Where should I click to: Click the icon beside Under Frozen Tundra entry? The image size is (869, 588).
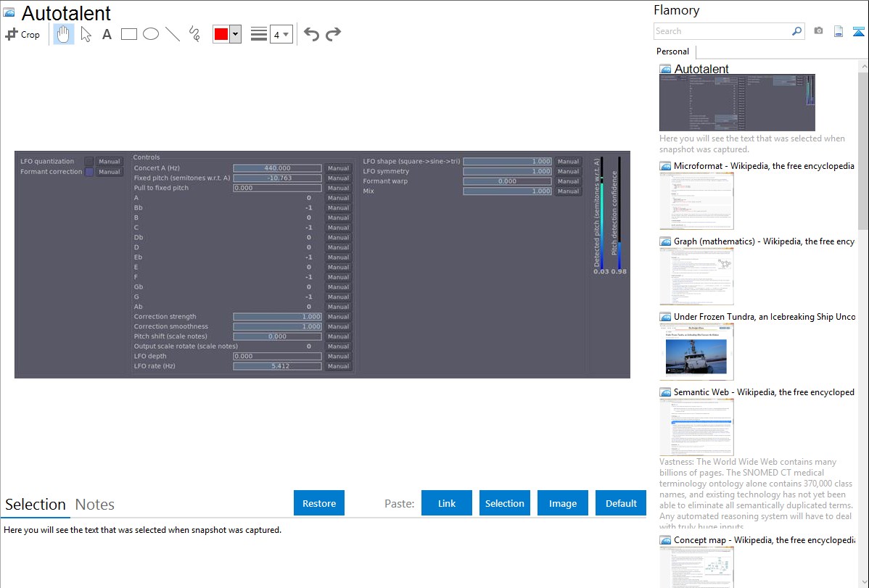tap(665, 317)
